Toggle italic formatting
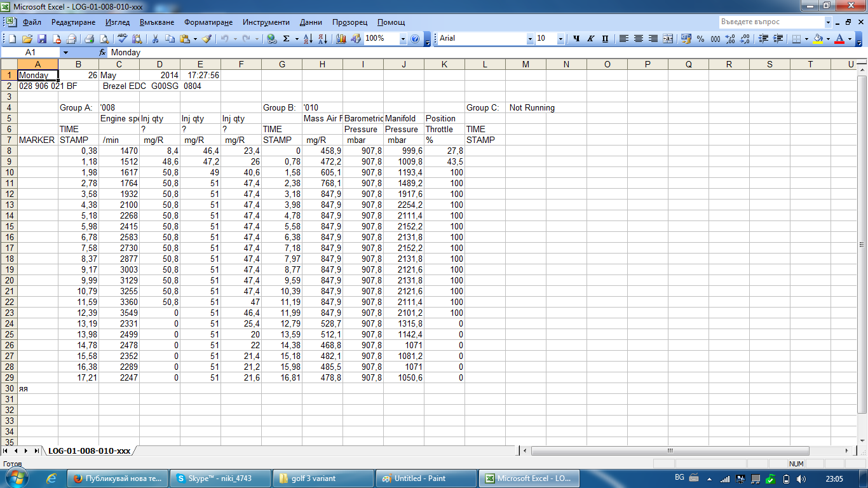The height and width of the screenshot is (488, 868). click(590, 39)
